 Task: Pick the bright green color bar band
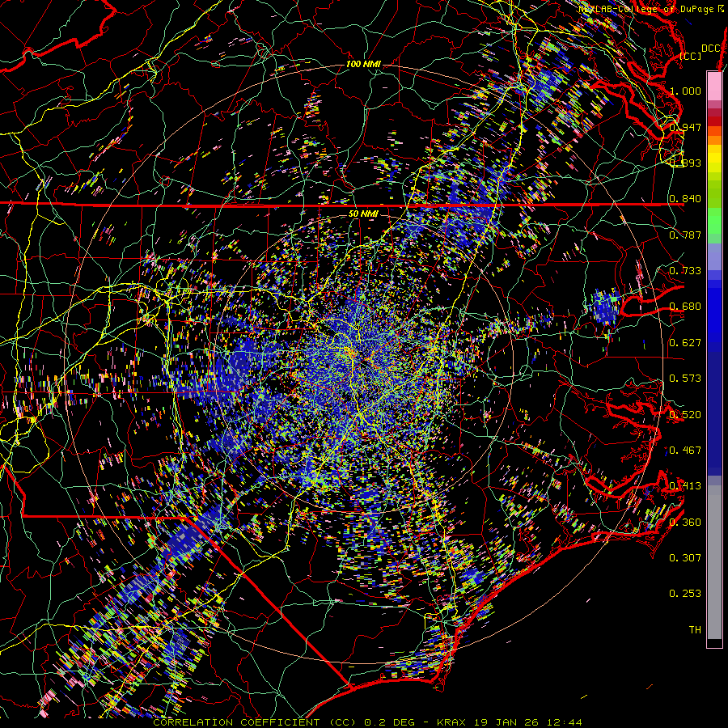(714, 221)
